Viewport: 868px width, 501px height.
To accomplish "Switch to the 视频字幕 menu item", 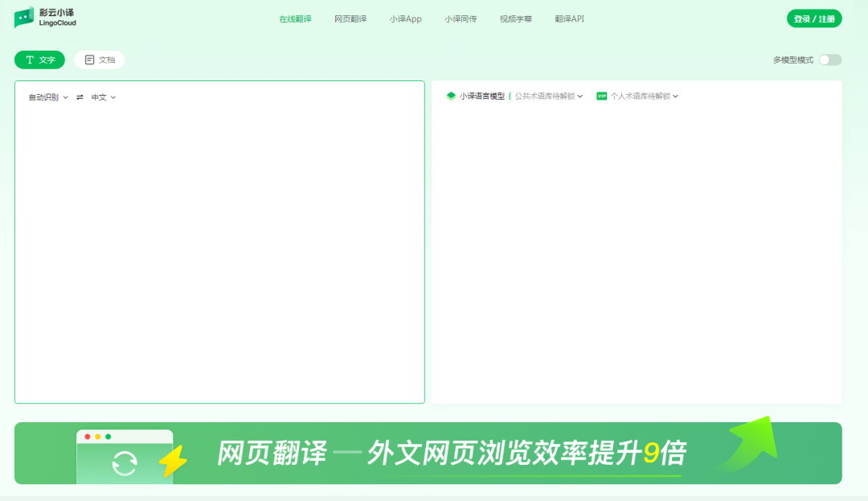I will click(x=514, y=18).
